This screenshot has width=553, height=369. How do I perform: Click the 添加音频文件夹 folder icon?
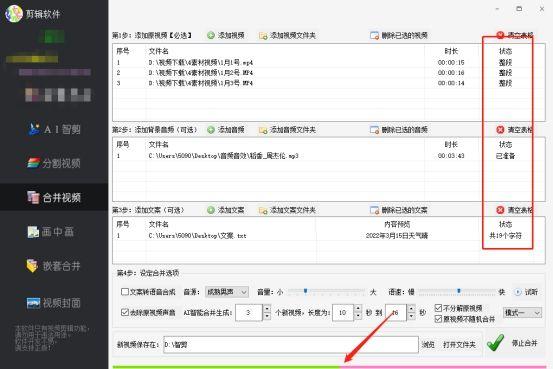click(x=263, y=130)
